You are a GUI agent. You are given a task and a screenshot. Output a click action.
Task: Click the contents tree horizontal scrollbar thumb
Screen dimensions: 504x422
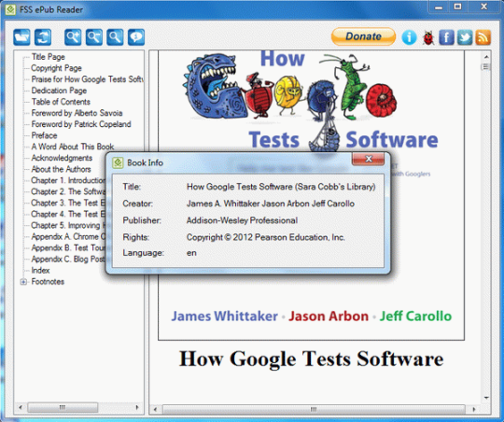point(63,407)
